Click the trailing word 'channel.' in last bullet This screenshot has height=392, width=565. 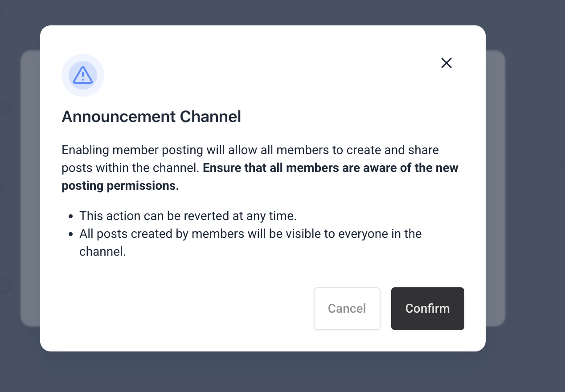pyautogui.click(x=102, y=252)
